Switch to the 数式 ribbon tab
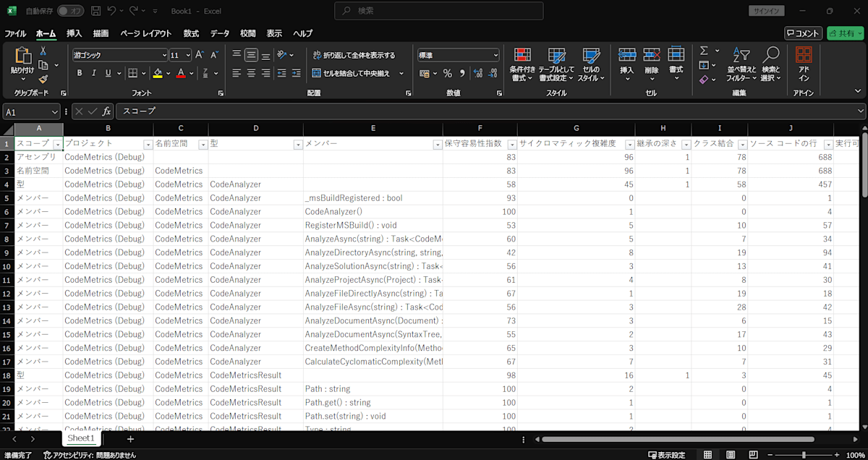The height and width of the screenshot is (460, 868). [191, 33]
